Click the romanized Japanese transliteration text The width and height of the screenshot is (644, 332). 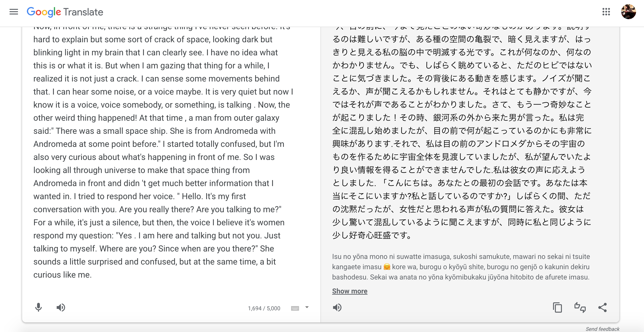coord(461,267)
